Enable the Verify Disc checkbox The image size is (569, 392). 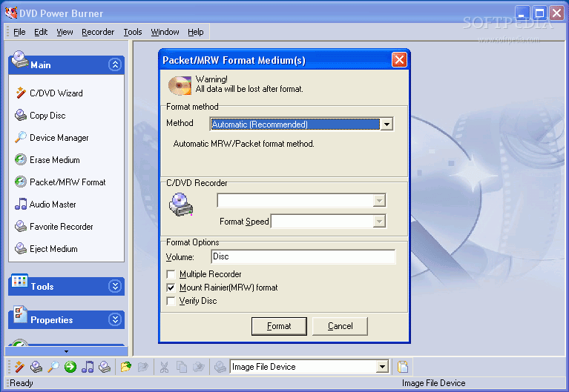[171, 301]
